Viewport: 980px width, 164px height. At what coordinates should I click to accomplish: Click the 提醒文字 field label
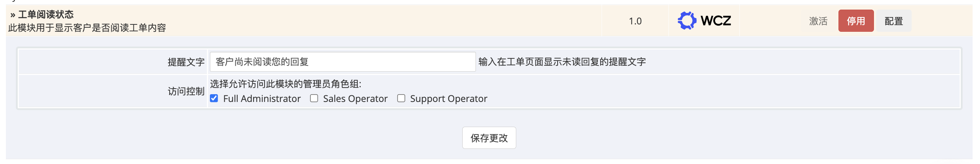point(186,62)
